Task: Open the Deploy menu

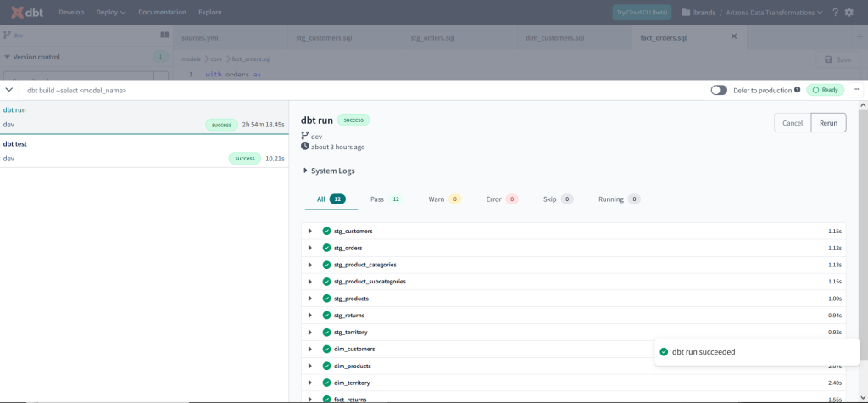Action: (111, 13)
